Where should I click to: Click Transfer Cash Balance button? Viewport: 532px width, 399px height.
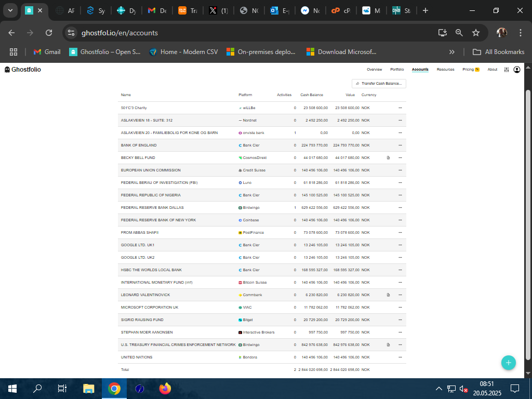point(379,84)
